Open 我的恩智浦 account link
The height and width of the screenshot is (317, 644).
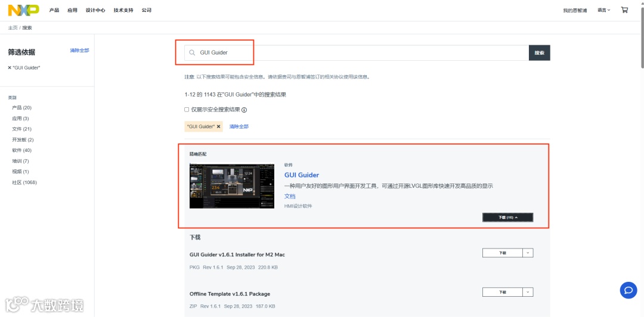click(x=575, y=10)
